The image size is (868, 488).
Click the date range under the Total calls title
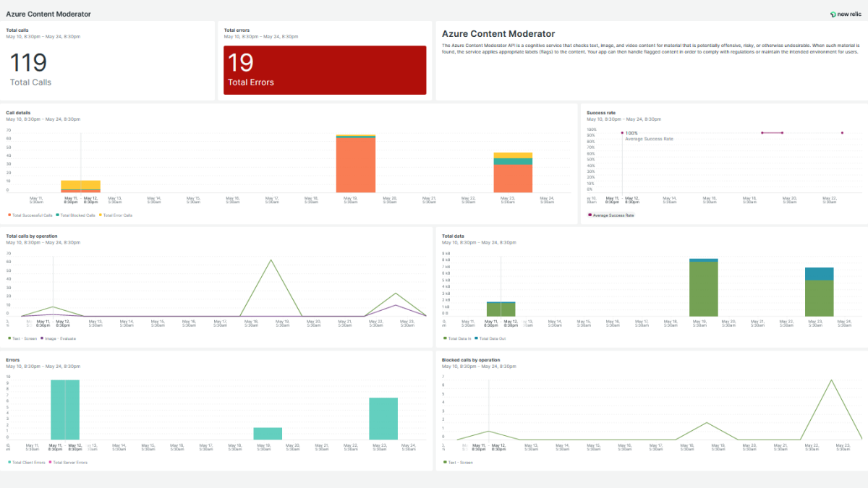(43, 36)
